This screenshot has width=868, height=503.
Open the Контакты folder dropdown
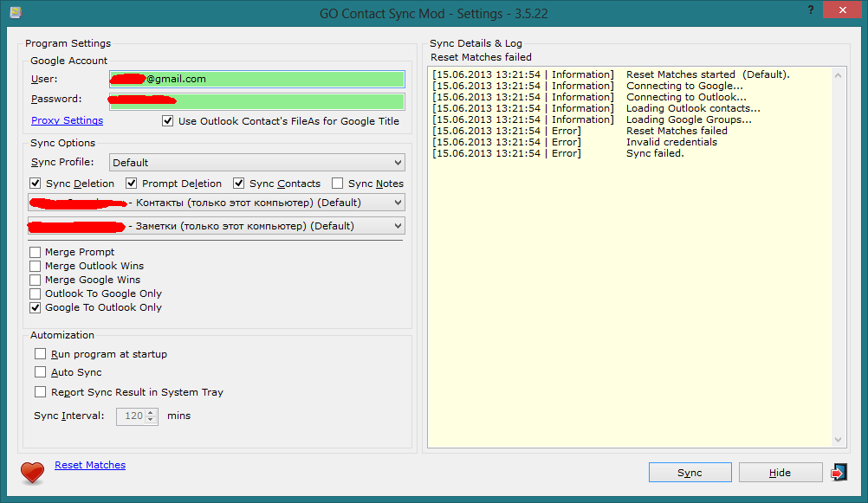pos(217,203)
